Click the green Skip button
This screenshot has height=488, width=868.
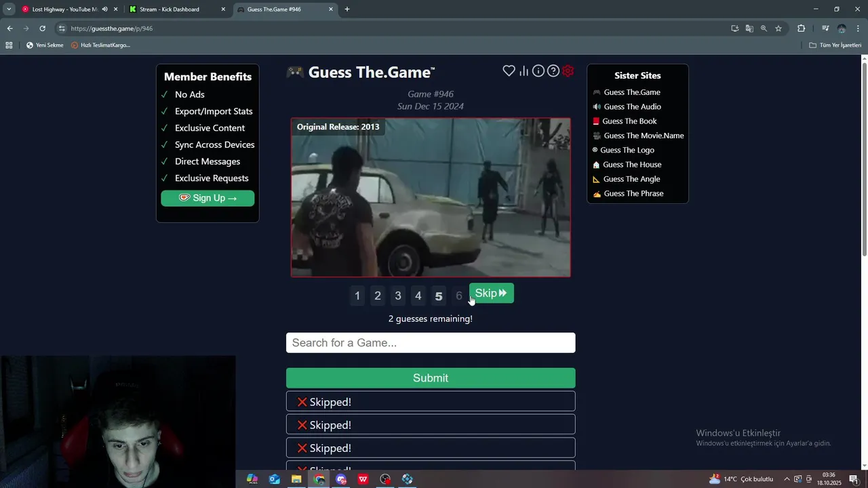[x=492, y=293]
